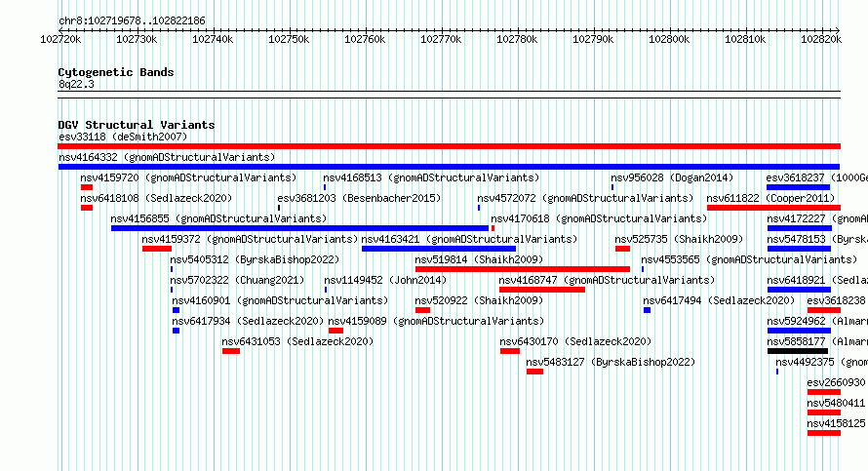Select the nsv5858177 variant label
Viewport: 868px width, 471px height.
817,341
